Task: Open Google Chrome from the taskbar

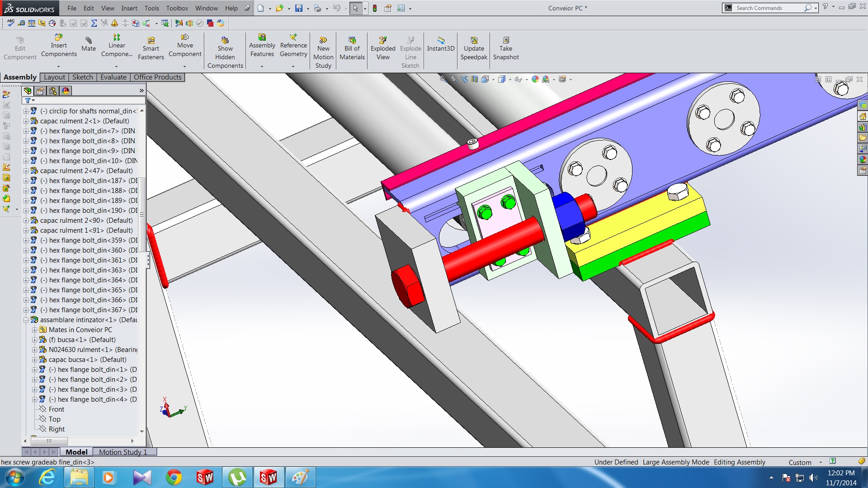Action: [174, 477]
